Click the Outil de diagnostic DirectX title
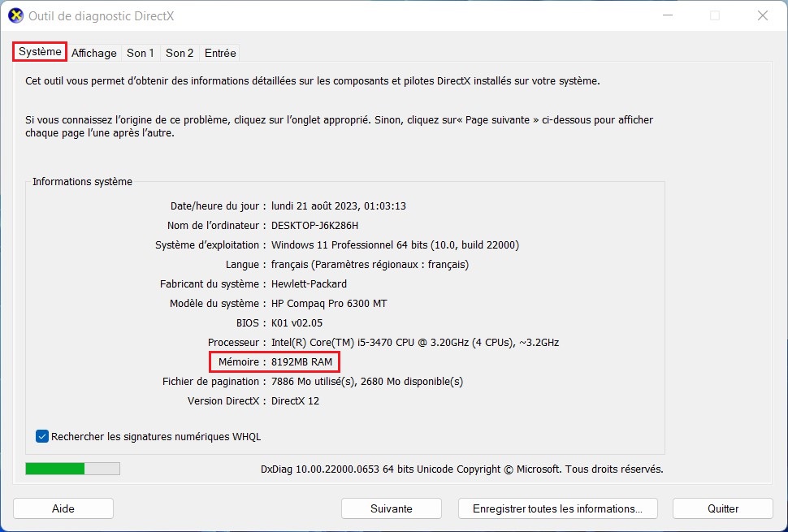Image resolution: width=788 pixels, height=532 pixels. [101, 16]
